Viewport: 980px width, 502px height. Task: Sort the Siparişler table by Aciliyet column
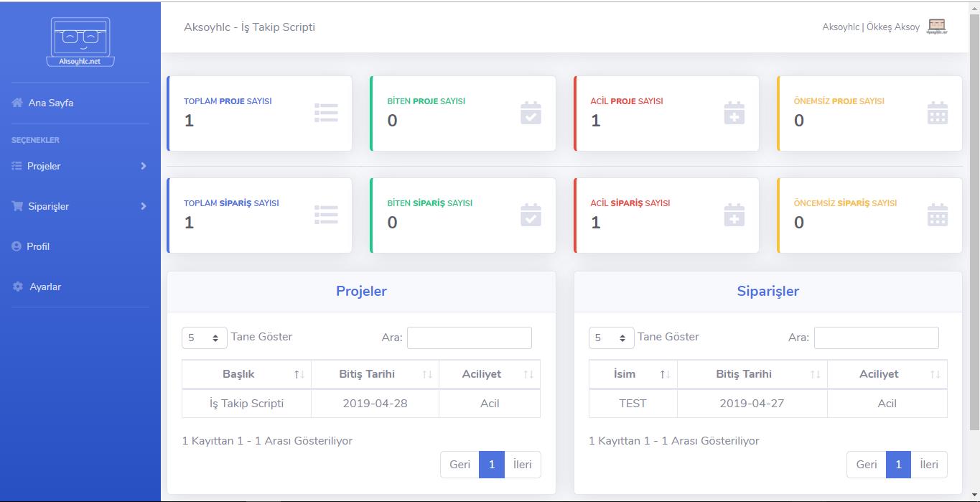tap(887, 374)
